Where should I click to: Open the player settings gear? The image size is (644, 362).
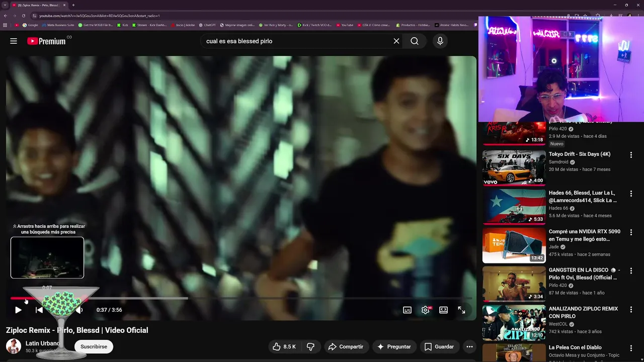(x=426, y=310)
